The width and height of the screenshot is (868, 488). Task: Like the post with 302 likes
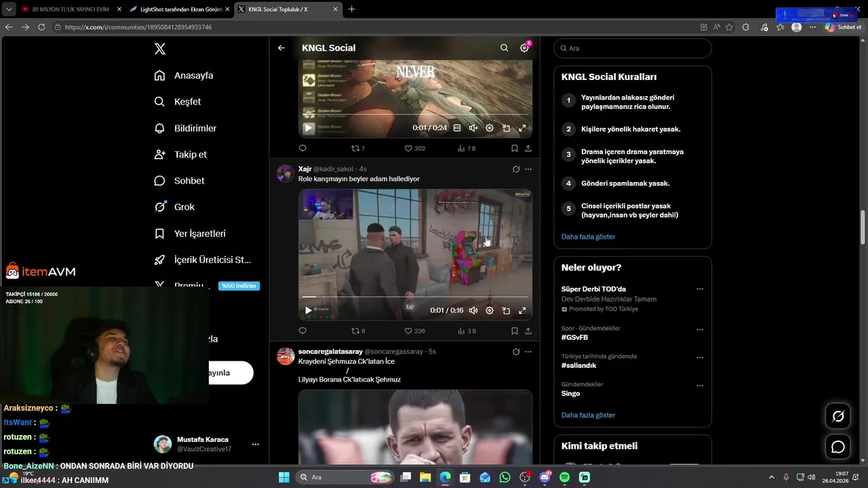[414, 148]
